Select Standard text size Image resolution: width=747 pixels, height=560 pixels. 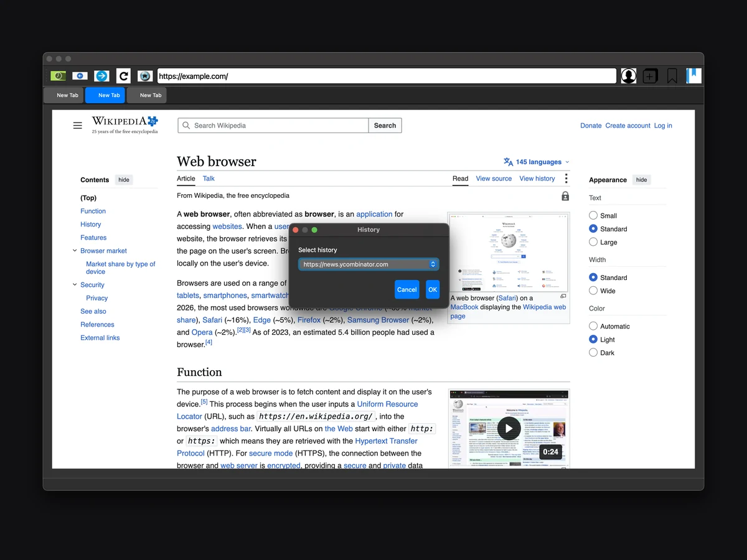tap(593, 228)
